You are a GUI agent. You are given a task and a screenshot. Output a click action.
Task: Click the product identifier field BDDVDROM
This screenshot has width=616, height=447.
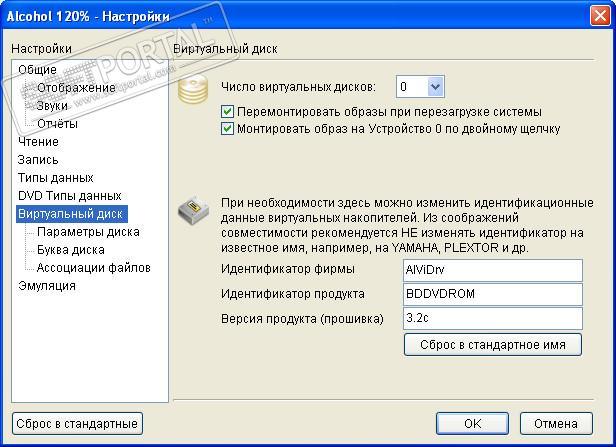point(493,294)
